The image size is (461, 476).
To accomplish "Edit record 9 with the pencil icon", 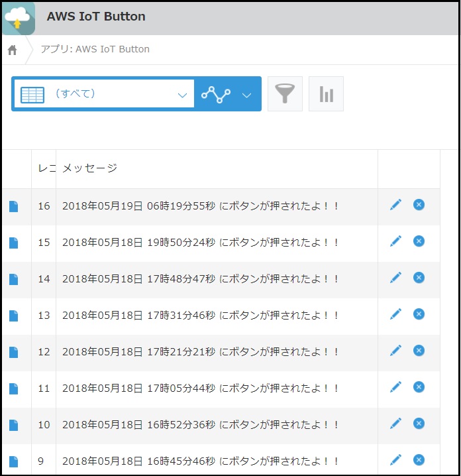I will pyautogui.click(x=395, y=459).
